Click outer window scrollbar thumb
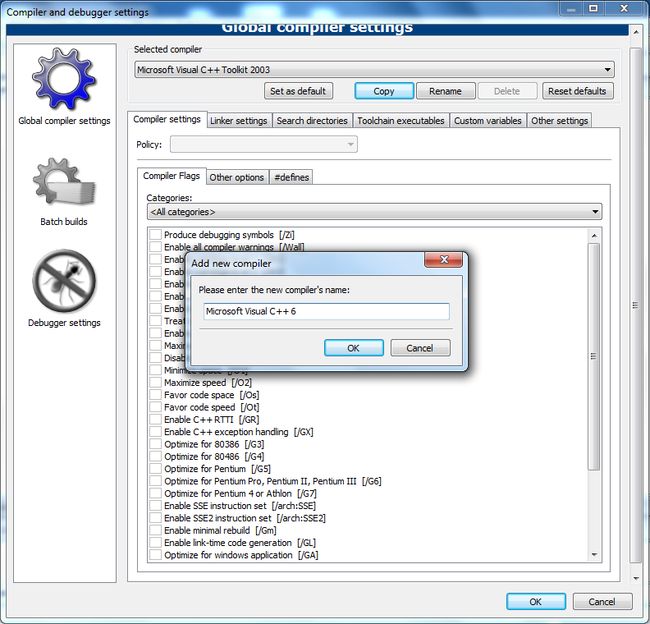 [635, 305]
